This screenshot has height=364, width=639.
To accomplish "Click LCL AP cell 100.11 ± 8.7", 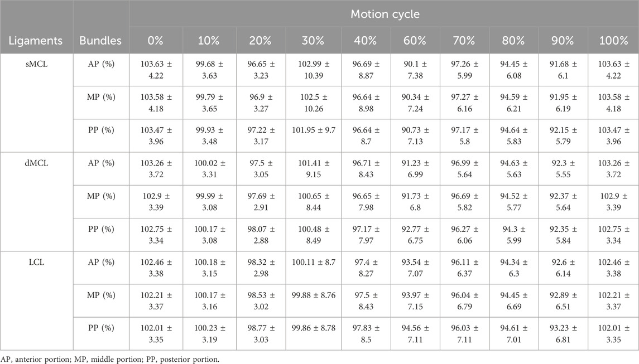I will point(314,268).
